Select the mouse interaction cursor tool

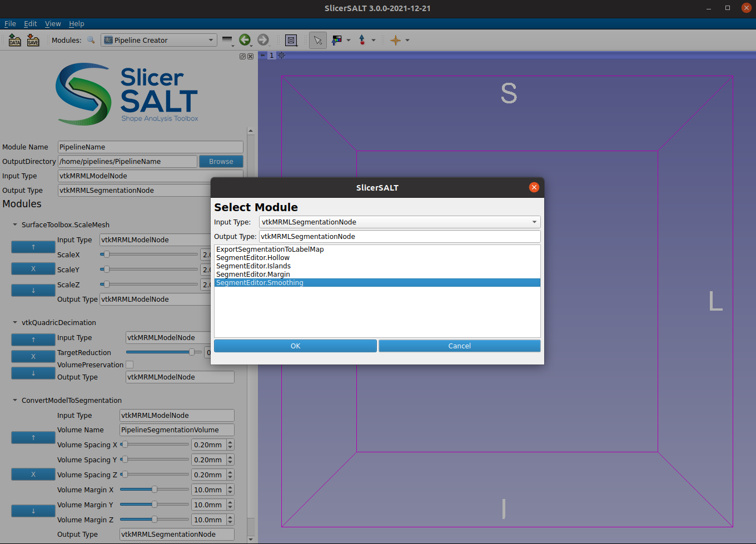pos(317,40)
